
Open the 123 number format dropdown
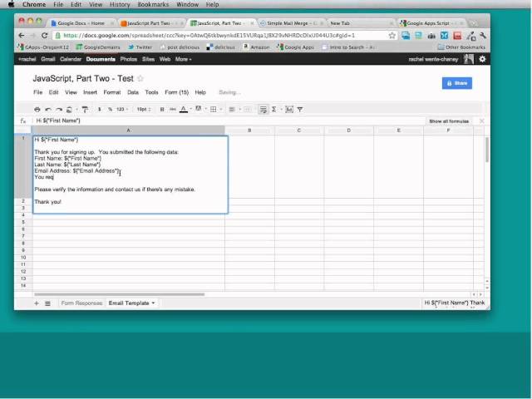point(122,109)
